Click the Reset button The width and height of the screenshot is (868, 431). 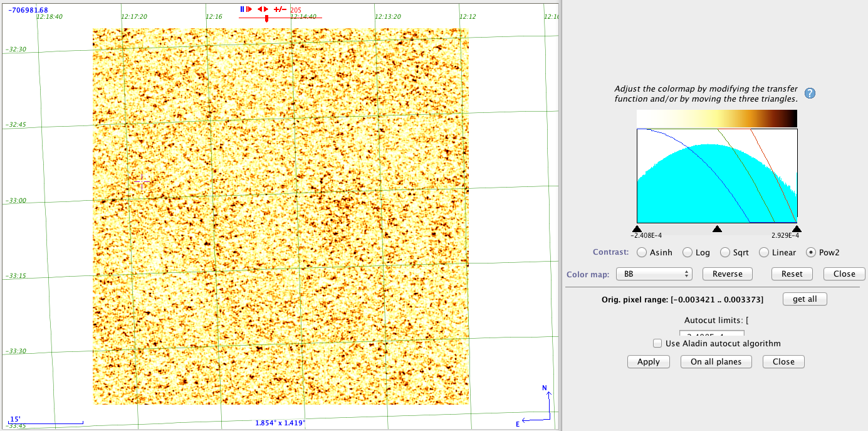[x=792, y=274]
